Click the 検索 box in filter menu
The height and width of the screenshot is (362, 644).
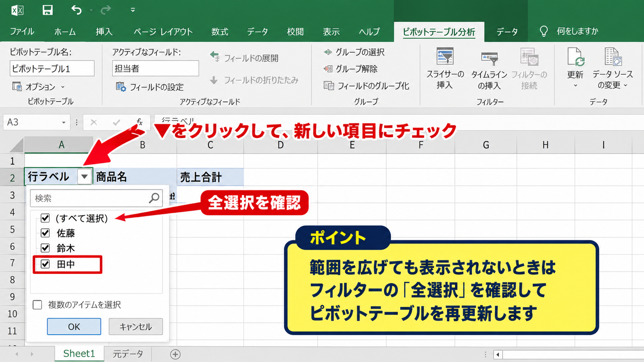coord(96,198)
